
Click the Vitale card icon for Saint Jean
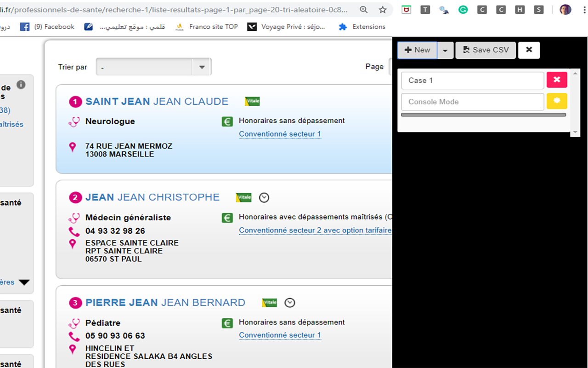pos(252,101)
